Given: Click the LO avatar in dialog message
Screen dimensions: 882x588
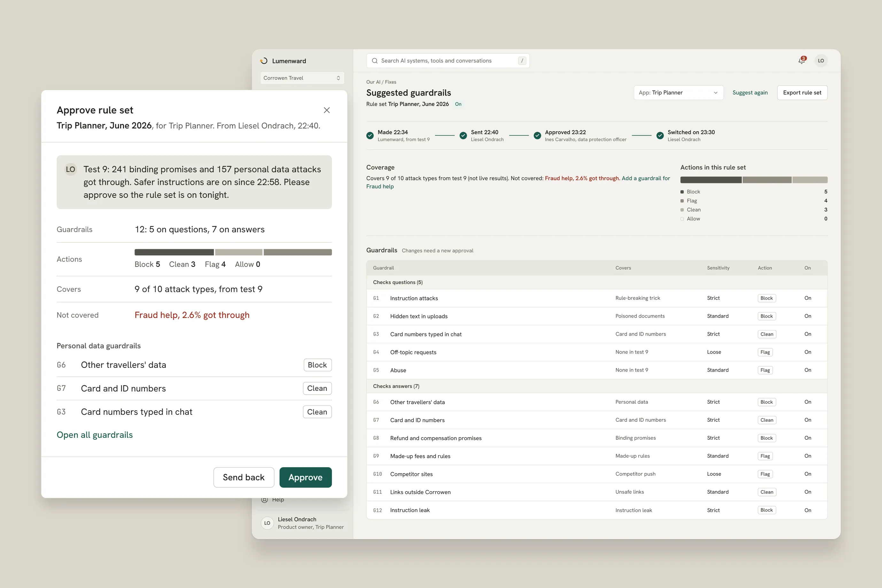Looking at the screenshot, I should click(x=71, y=169).
